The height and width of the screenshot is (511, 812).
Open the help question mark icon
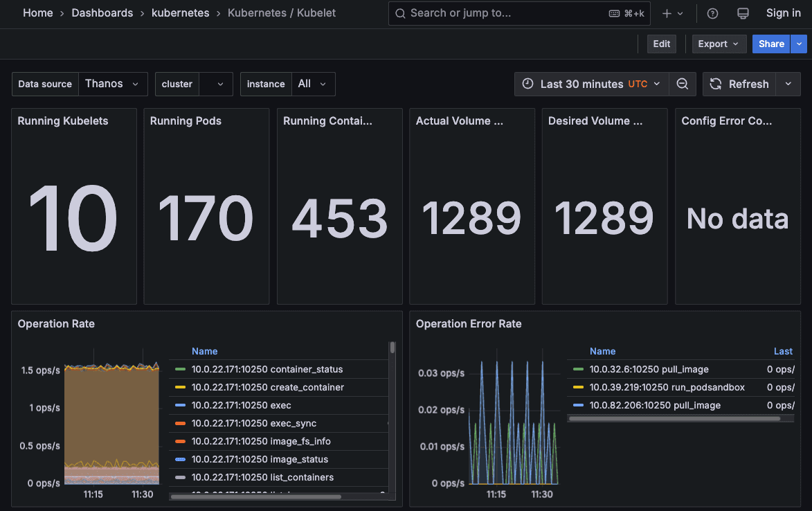pos(712,13)
